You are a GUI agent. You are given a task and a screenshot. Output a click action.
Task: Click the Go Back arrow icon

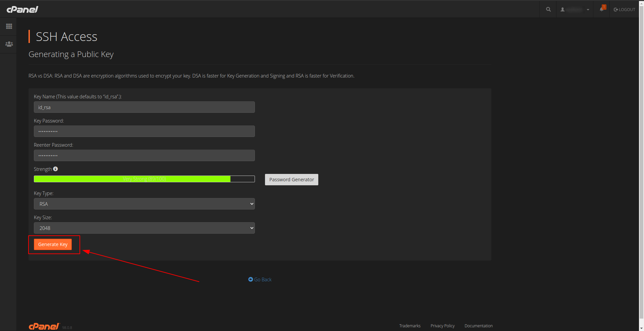coord(251,279)
